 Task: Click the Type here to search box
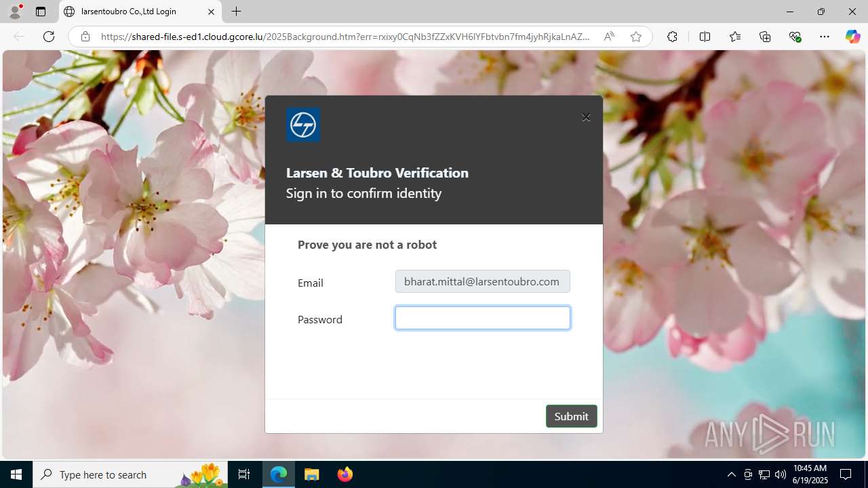pos(130,474)
